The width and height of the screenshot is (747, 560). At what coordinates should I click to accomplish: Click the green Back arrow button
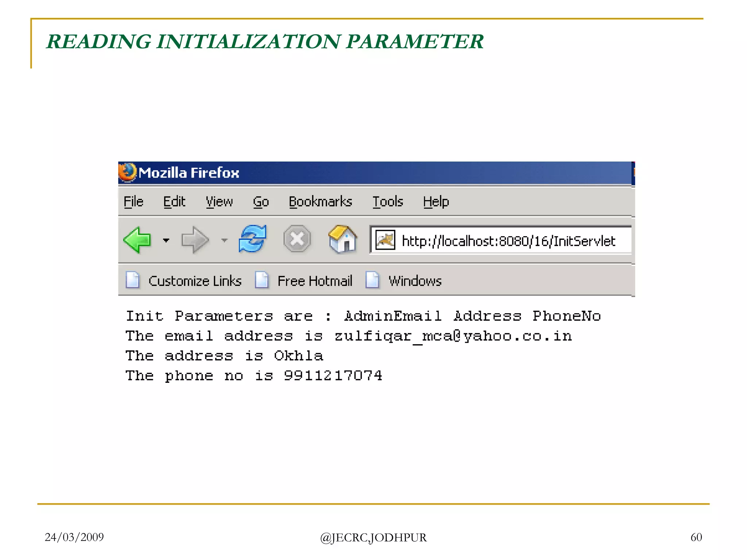(137, 240)
